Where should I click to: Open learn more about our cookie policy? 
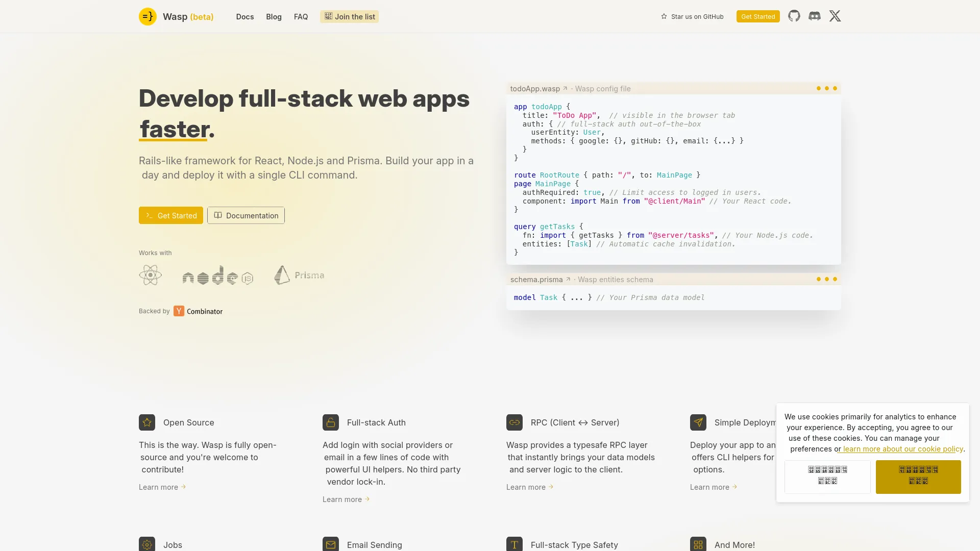(x=902, y=449)
